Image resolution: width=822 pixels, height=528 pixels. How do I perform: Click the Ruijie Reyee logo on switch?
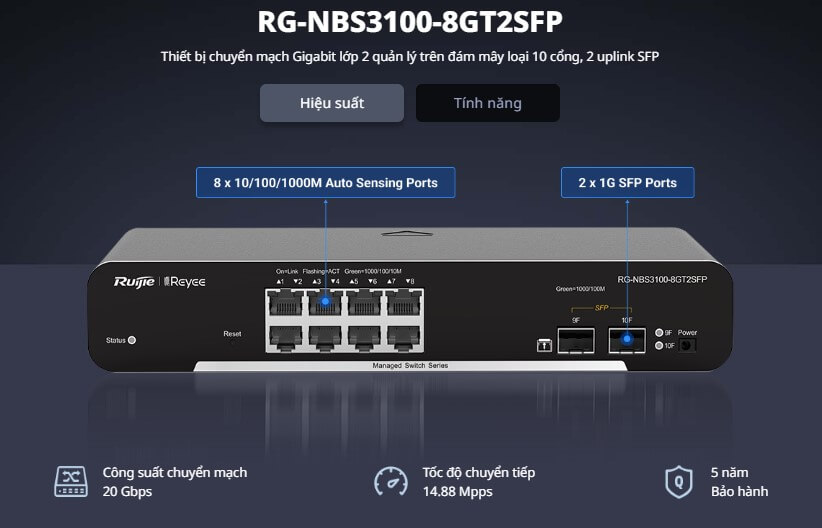click(x=159, y=282)
